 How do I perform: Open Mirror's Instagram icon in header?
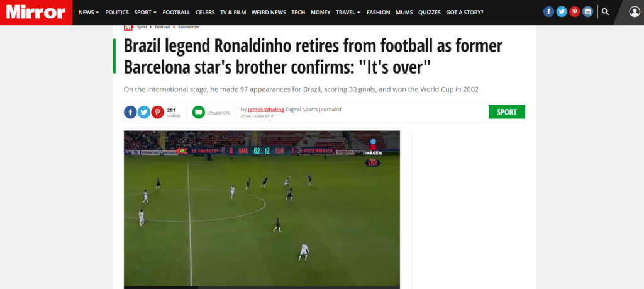(x=588, y=12)
